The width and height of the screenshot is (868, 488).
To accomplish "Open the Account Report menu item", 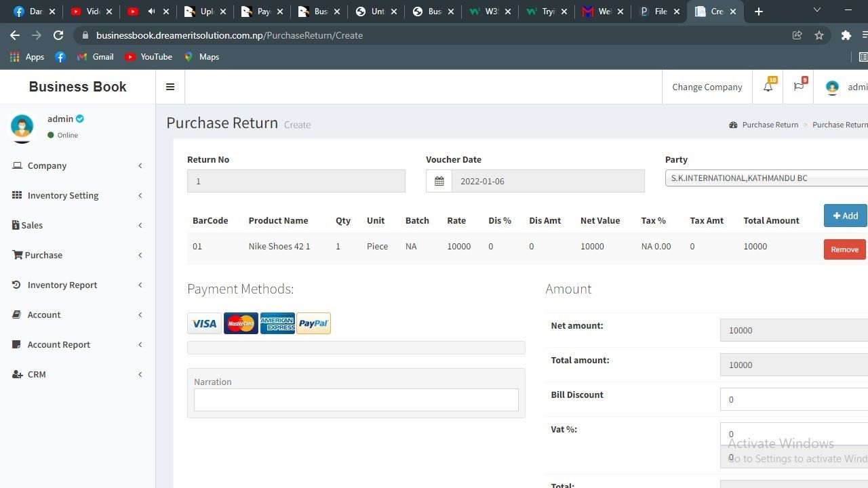I will 59,344.
